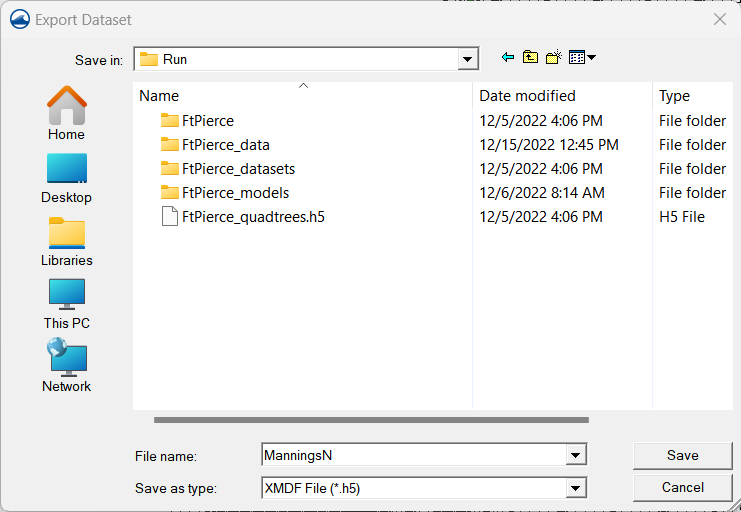Click the Cancel button

tap(682, 487)
